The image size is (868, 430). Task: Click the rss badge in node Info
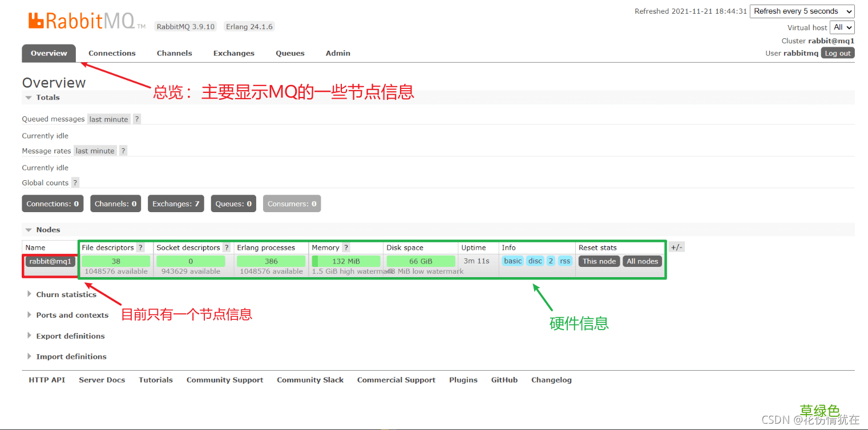tap(565, 261)
